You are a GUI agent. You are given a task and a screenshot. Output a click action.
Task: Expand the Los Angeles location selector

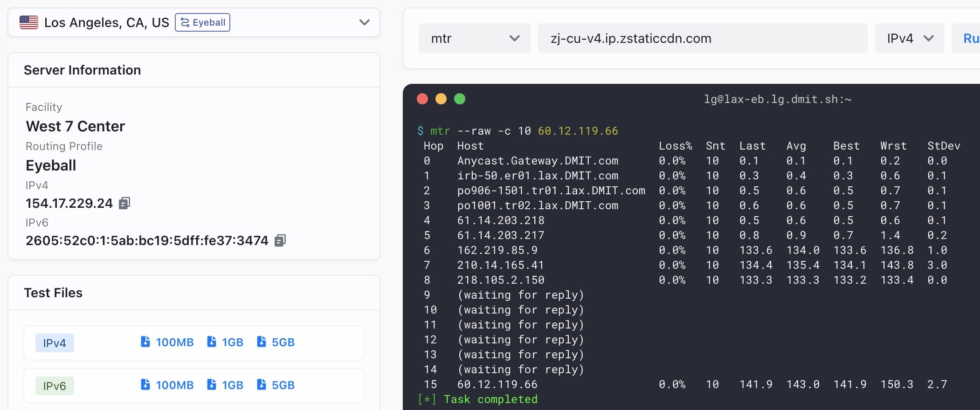[364, 22]
